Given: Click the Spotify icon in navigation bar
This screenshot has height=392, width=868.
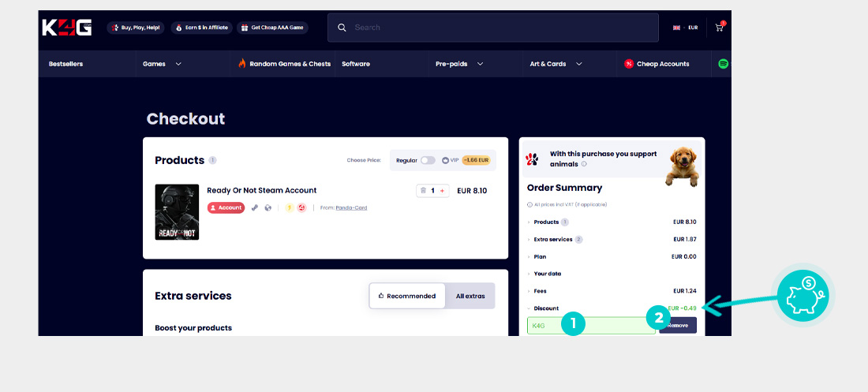Looking at the screenshot, I should point(723,64).
